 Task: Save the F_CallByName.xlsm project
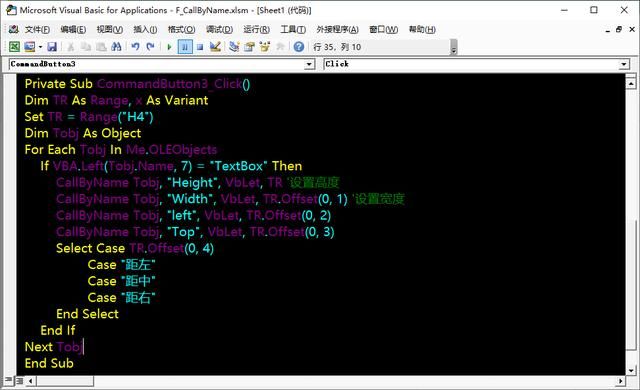pos(52,47)
